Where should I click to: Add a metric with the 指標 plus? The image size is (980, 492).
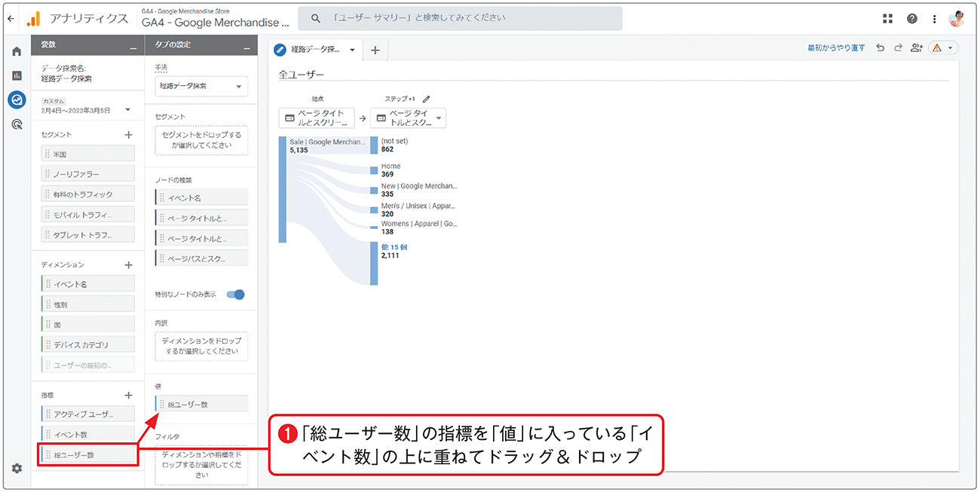click(x=128, y=396)
